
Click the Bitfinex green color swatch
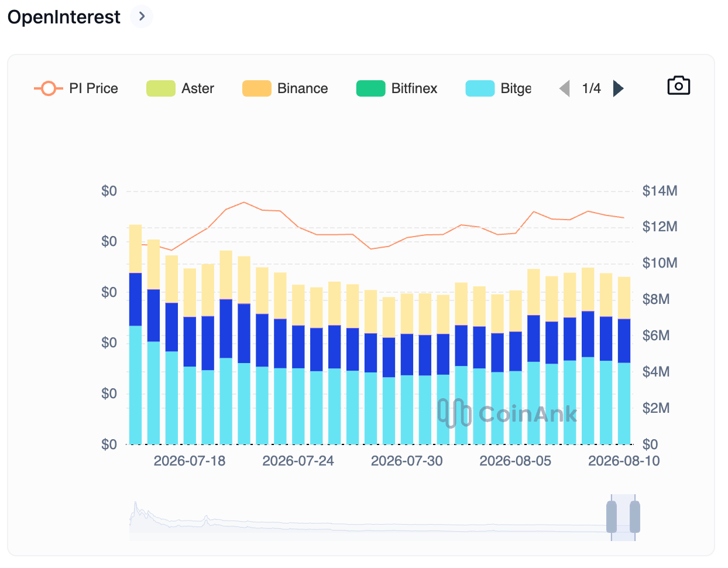point(371,88)
